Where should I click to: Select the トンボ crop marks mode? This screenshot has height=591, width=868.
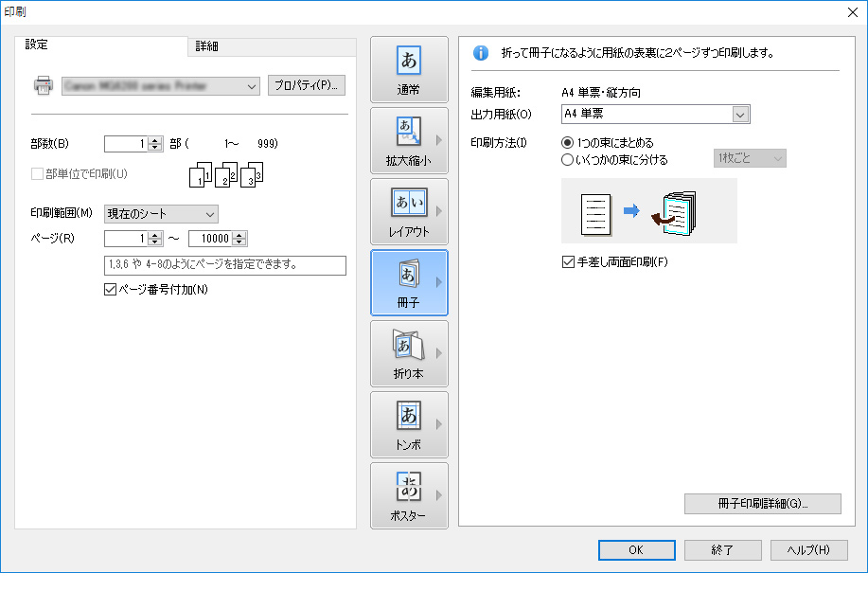click(409, 424)
